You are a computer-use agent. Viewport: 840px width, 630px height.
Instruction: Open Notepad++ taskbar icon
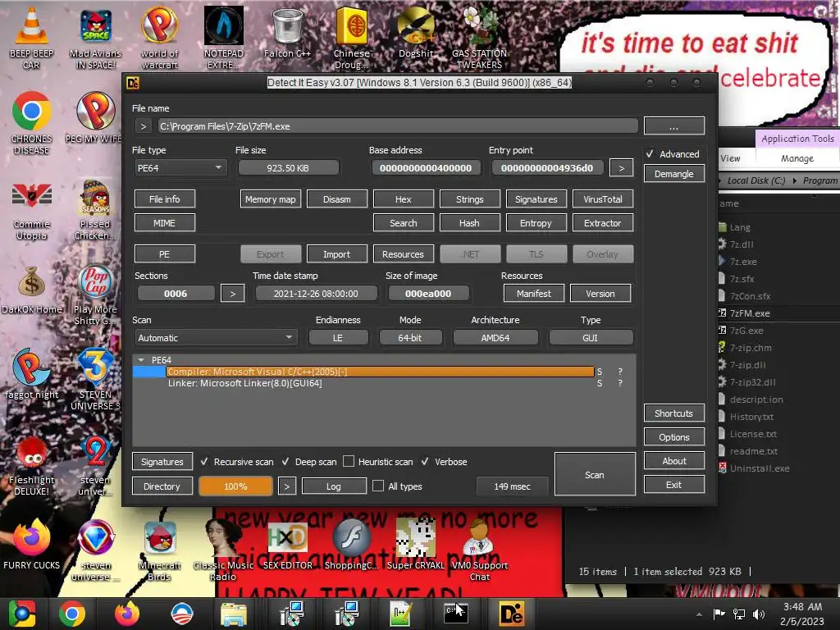click(400, 614)
